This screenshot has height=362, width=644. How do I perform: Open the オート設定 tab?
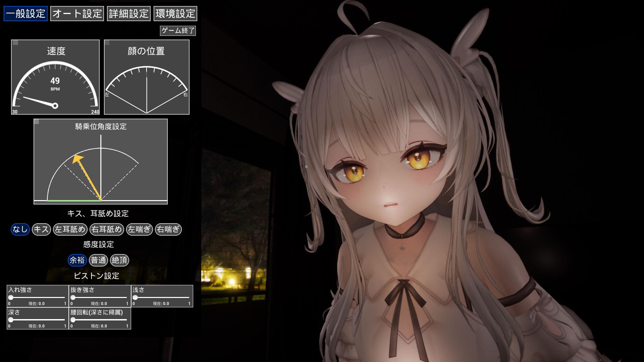click(77, 13)
